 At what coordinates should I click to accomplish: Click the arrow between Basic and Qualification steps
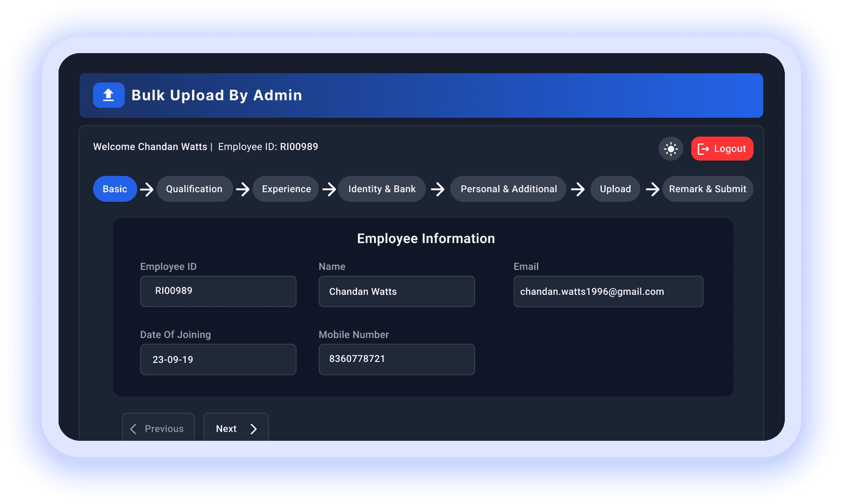[x=147, y=189]
